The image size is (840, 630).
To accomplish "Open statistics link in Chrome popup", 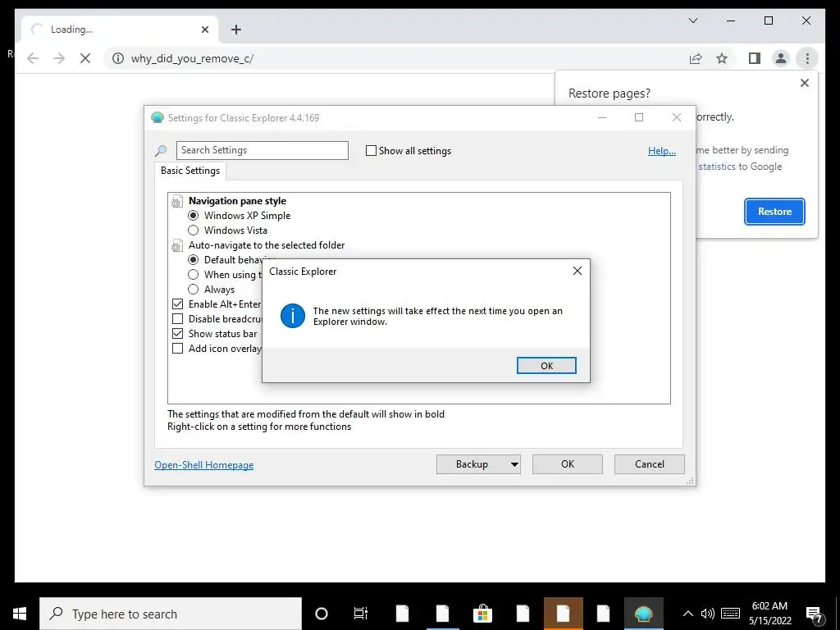I will click(x=717, y=167).
